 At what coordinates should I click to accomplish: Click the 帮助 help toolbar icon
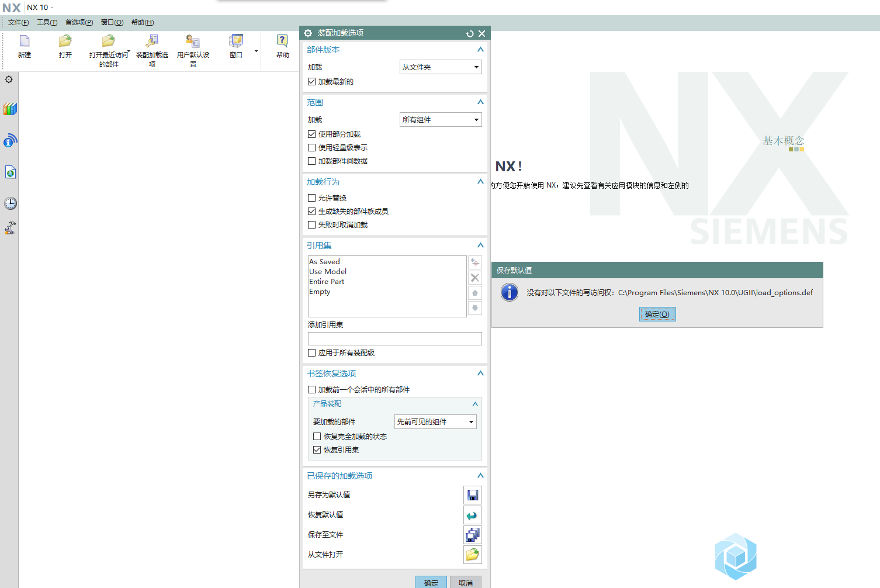283,41
